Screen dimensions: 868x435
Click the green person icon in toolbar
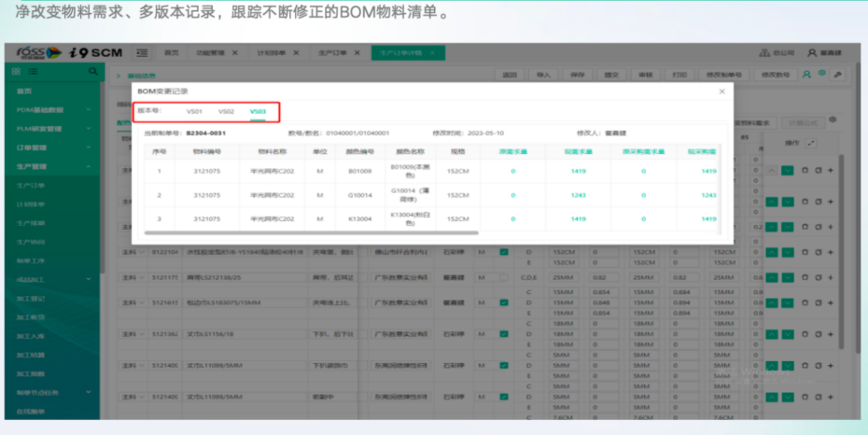(806, 74)
